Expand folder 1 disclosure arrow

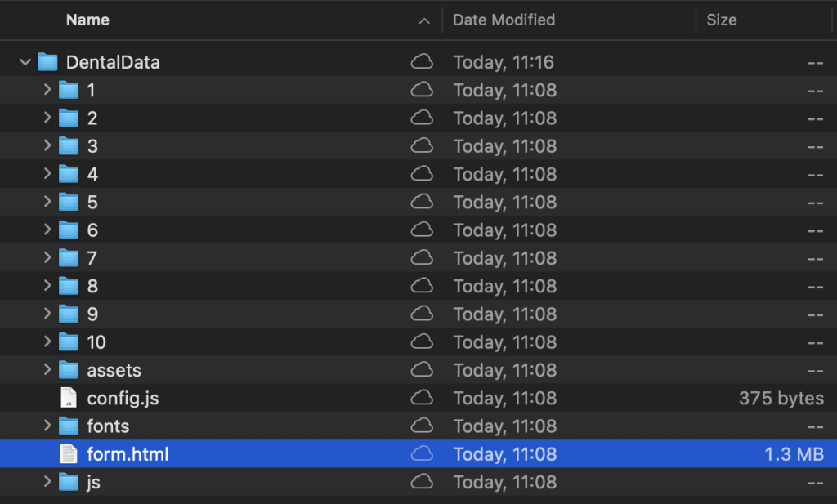[x=47, y=90]
